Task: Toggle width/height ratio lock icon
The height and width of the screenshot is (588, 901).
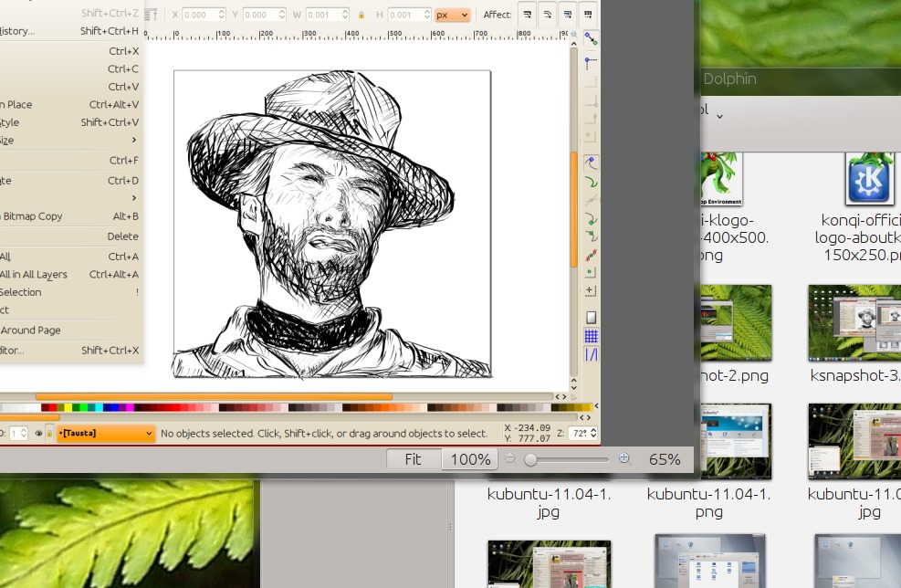Action: pos(361,15)
